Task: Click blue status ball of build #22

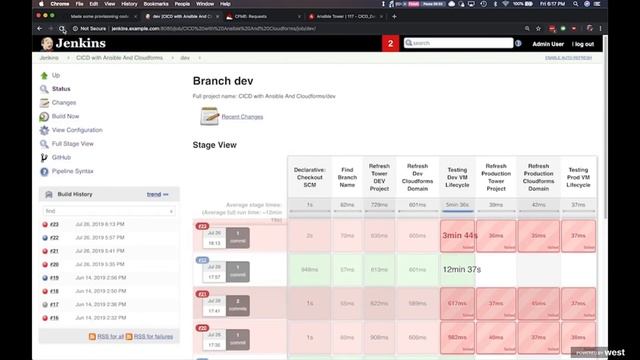Action: [x=45, y=238]
